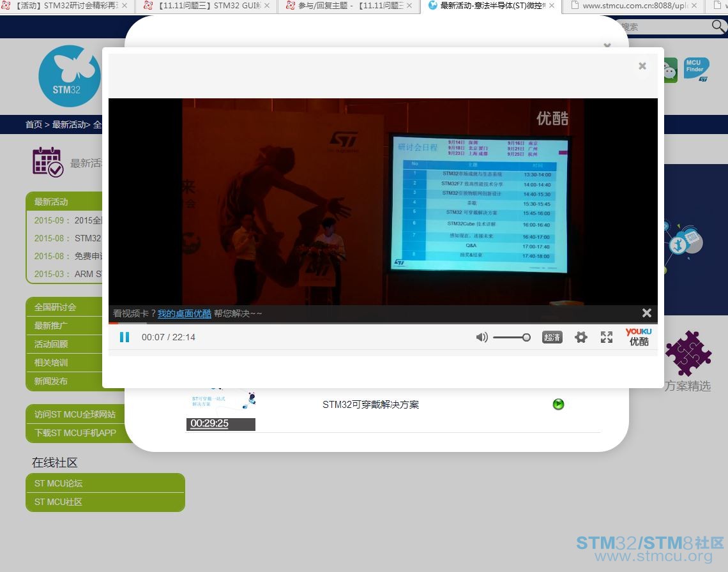Open the 00:29:25 wearable solution thumbnail

coord(220,409)
